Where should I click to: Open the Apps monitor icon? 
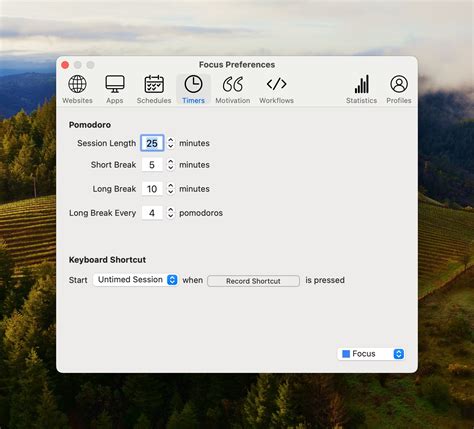tap(115, 84)
